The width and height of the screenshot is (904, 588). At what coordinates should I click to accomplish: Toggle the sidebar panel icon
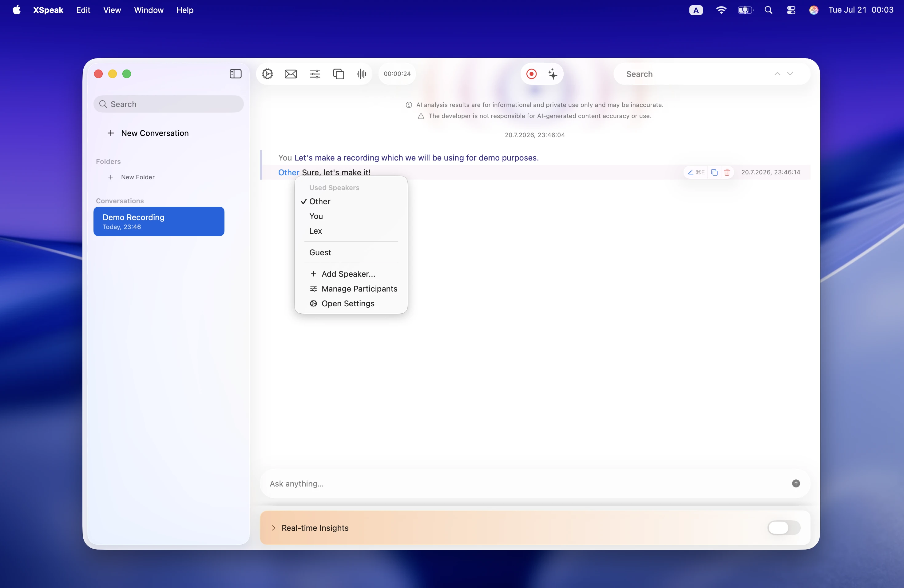(236, 74)
